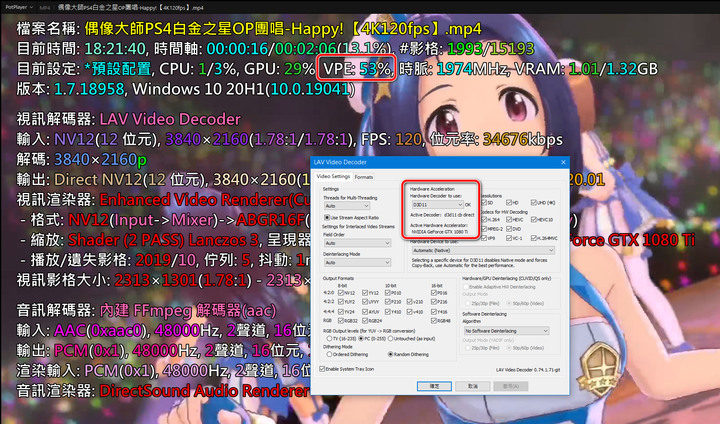Toggle the P010 output format checkbox
The width and height of the screenshot is (720, 424).
coord(387,293)
